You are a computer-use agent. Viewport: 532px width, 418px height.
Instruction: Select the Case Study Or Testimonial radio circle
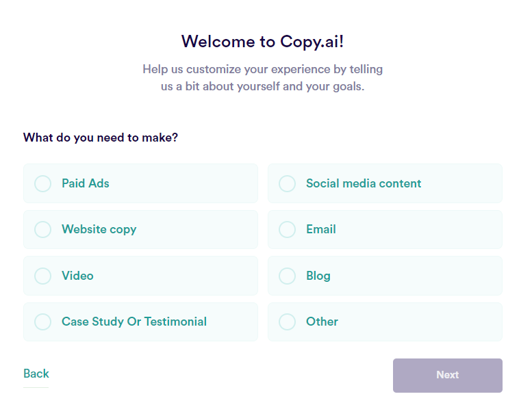click(x=42, y=322)
